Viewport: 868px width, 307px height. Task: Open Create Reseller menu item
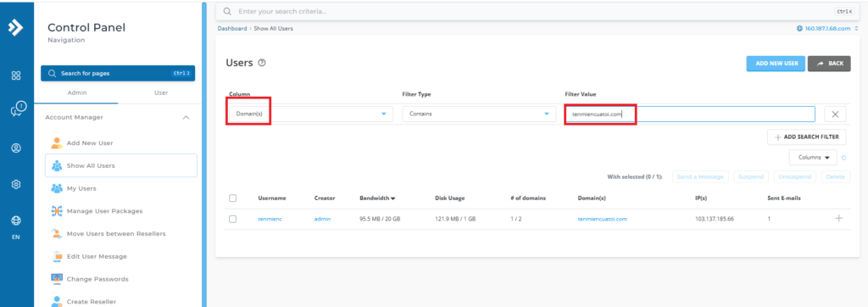tap(120, 301)
